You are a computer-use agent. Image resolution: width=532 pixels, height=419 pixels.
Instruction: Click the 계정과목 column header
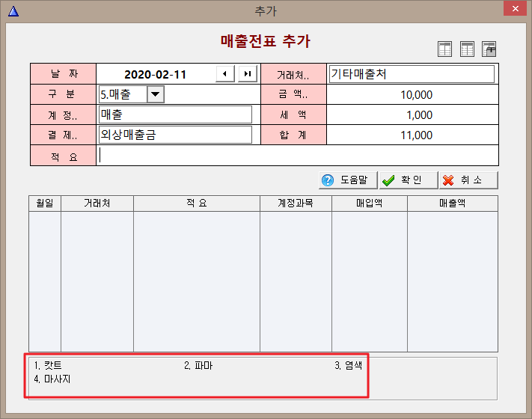[x=296, y=204]
